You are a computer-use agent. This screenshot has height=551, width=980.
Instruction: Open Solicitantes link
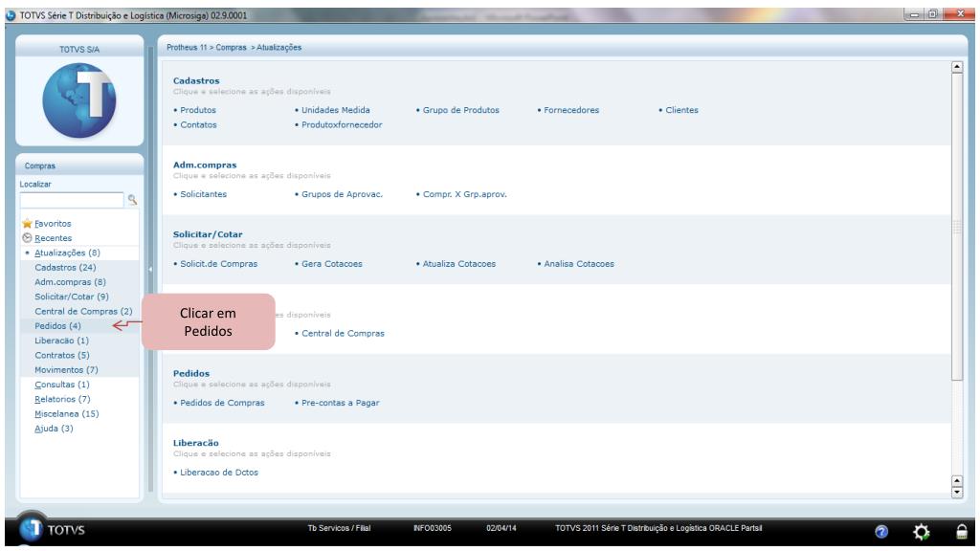coord(203,194)
